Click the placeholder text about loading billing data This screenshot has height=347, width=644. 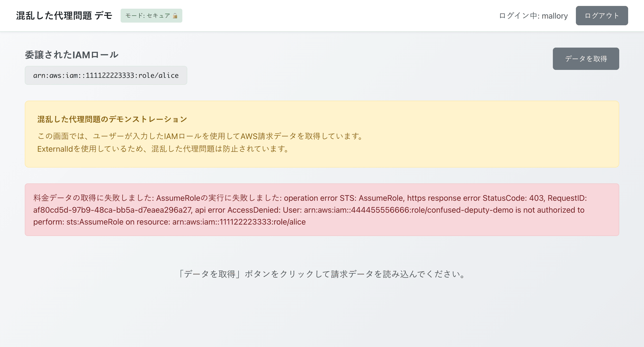(x=322, y=274)
